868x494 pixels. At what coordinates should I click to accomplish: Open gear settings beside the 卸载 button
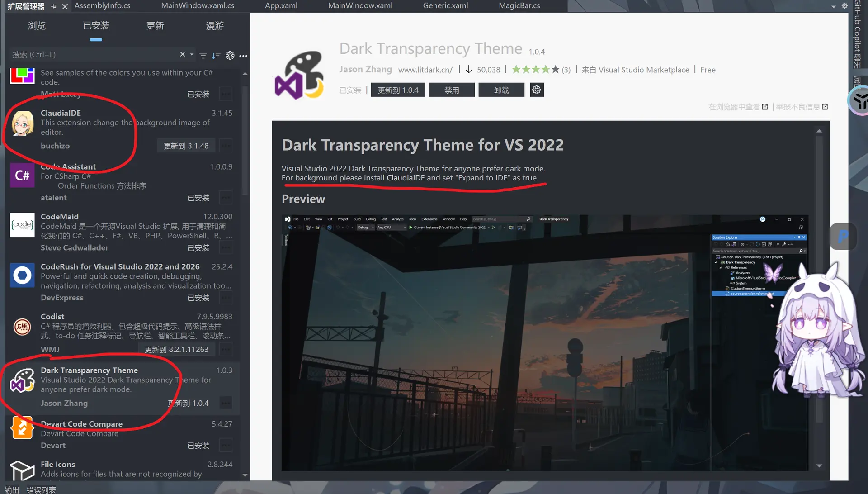537,90
